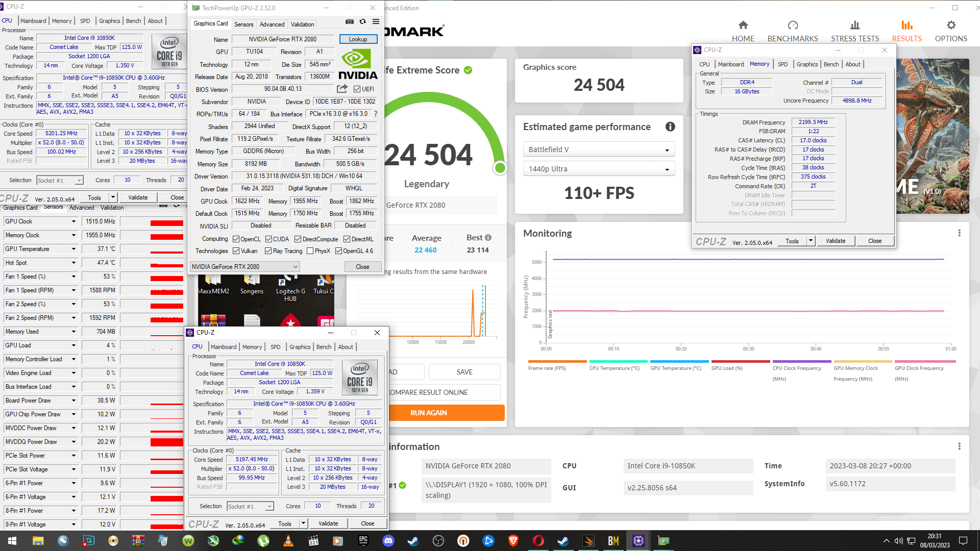Click Estimated game performance info icon
This screenshot has width=980, height=551.
670,127
